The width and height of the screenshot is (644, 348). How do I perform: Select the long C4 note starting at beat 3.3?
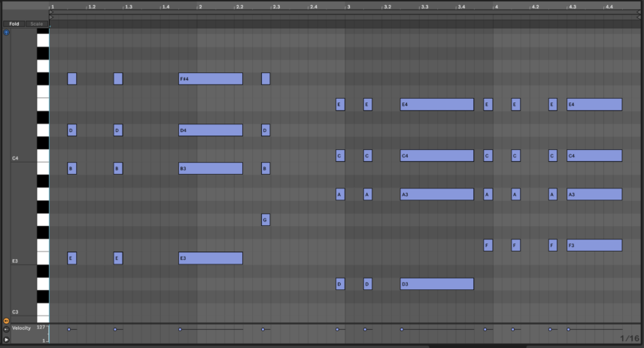pyautogui.click(x=437, y=155)
